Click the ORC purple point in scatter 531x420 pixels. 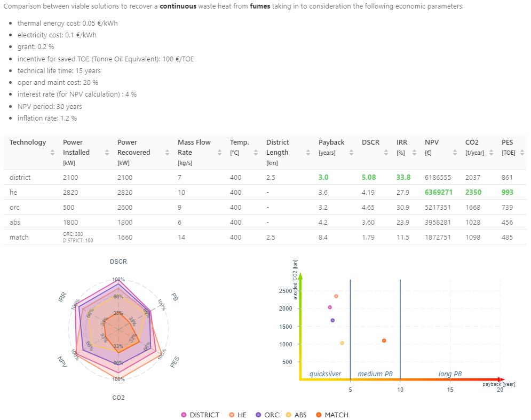click(332, 320)
